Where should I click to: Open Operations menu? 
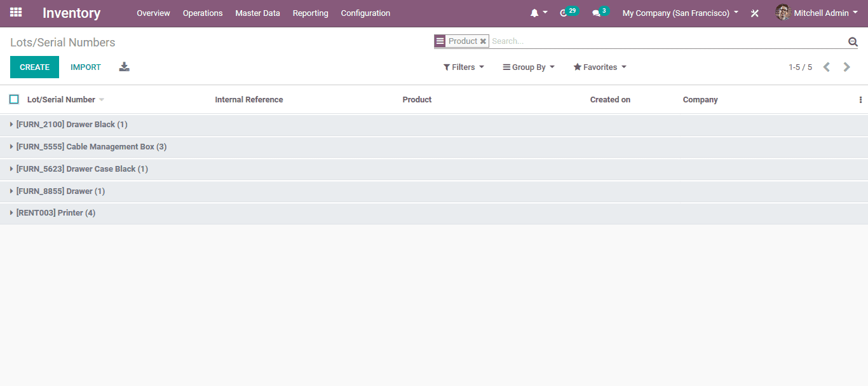[203, 13]
